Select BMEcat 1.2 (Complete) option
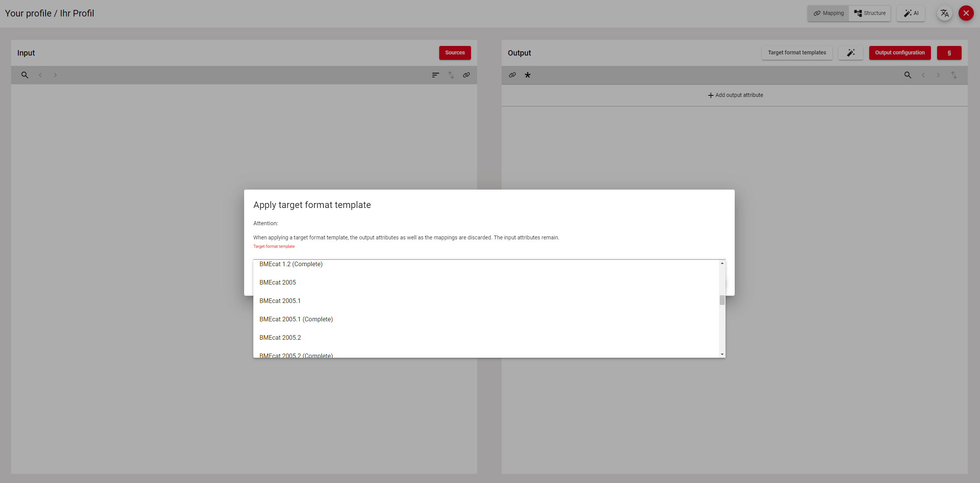The width and height of the screenshot is (980, 483). [291, 264]
